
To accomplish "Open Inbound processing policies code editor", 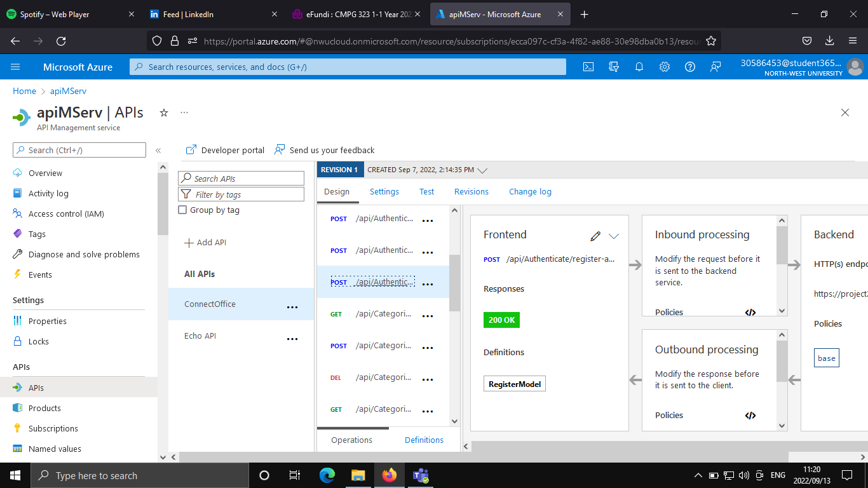I will (750, 312).
